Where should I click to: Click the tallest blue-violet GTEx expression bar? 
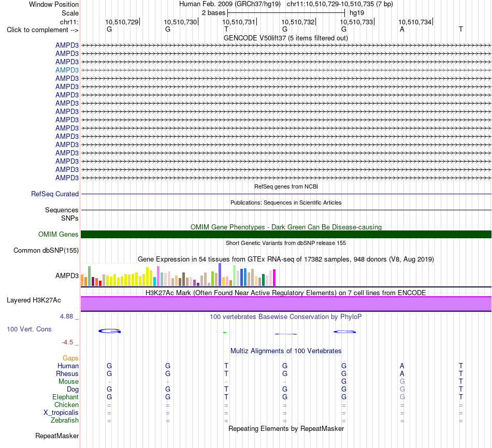point(220,274)
